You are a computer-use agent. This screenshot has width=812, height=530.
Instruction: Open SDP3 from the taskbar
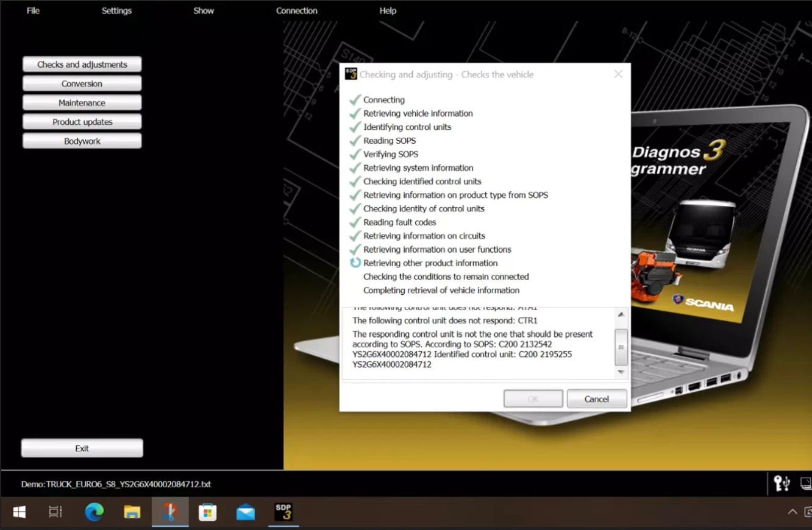283,512
